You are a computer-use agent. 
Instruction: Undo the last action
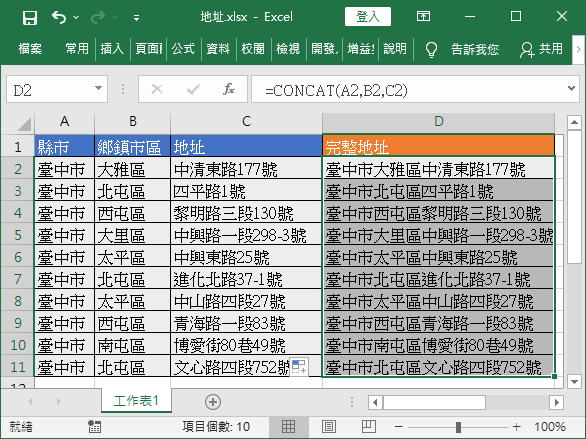point(59,17)
